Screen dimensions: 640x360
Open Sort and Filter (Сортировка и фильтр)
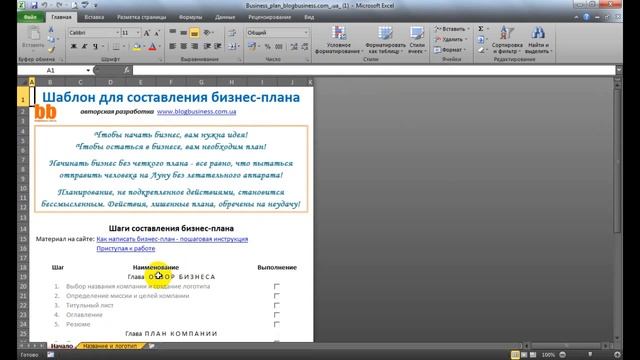point(507,40)
